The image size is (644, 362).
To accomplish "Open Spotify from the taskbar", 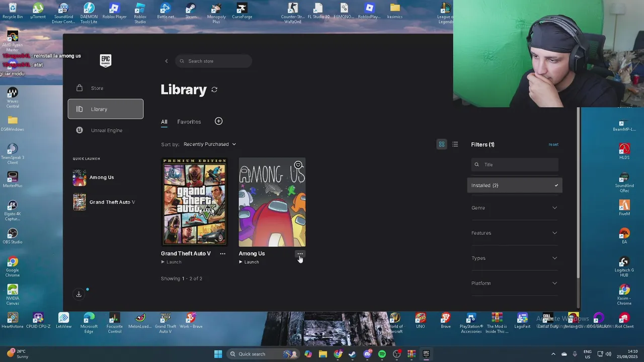I will (382, 354).
